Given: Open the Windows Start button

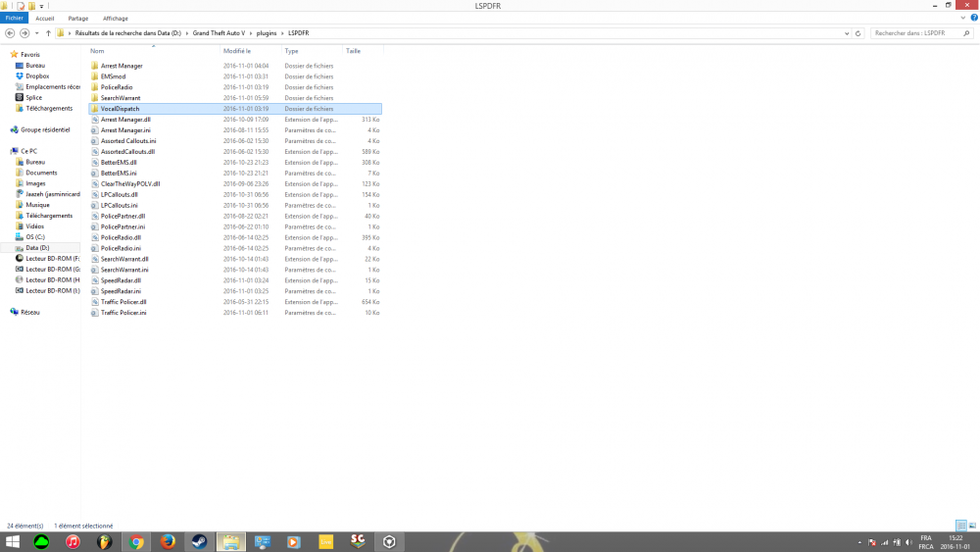Looking at the screenshot, I should (x=13, y=541).
